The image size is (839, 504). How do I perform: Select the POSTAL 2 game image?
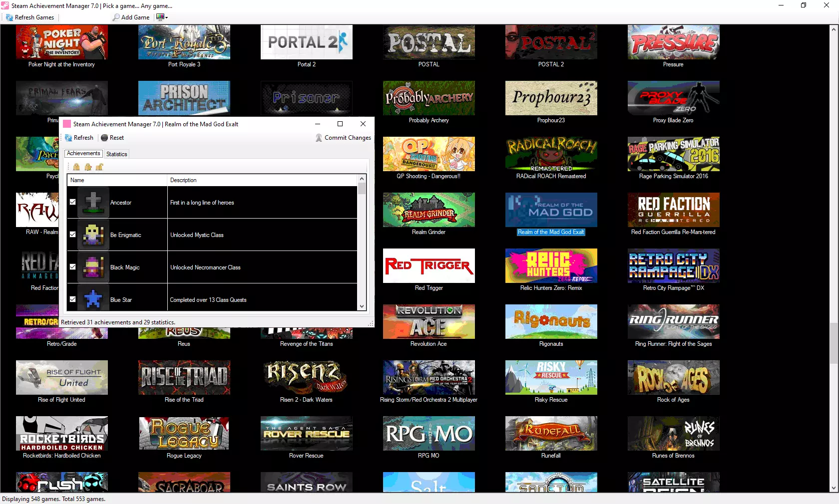pyautogui.click(x=551, y=42)
